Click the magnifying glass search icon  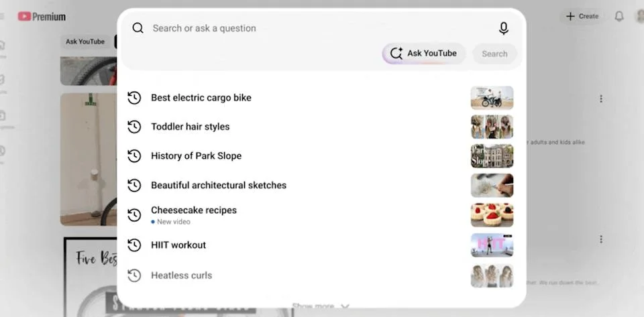138,28
